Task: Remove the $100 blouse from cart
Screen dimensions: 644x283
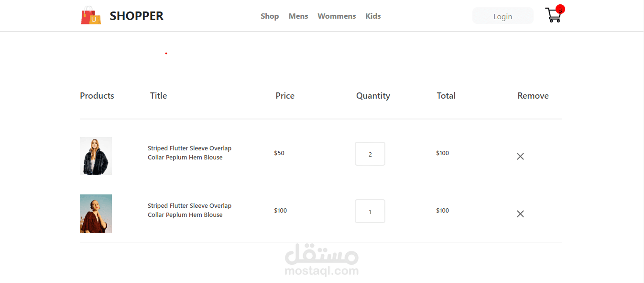Action: tap(520, 214)
